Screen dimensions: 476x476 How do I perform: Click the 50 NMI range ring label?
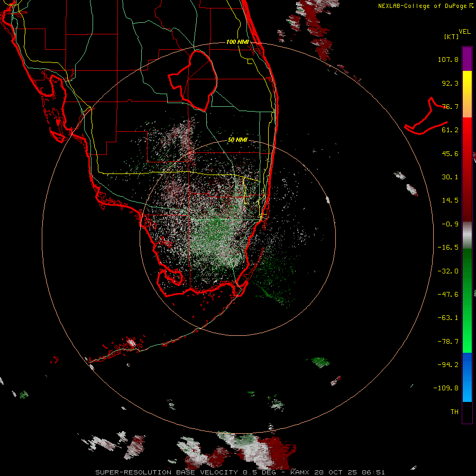click(x=237, y=140)
